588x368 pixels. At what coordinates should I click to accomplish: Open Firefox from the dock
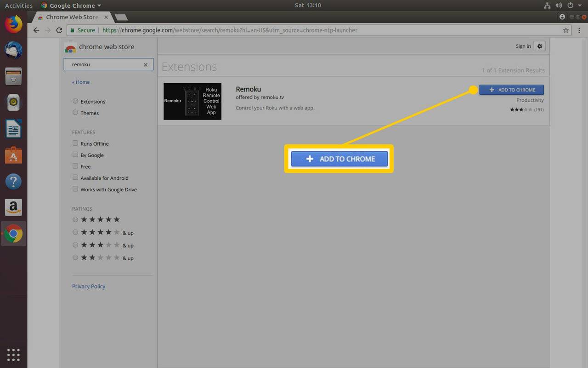tap(13, 24)
